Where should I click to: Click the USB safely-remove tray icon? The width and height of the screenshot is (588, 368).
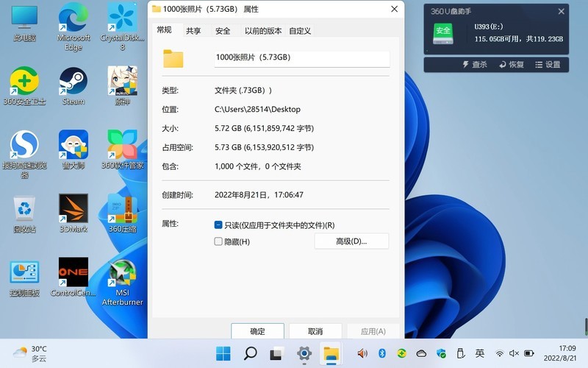461,353
